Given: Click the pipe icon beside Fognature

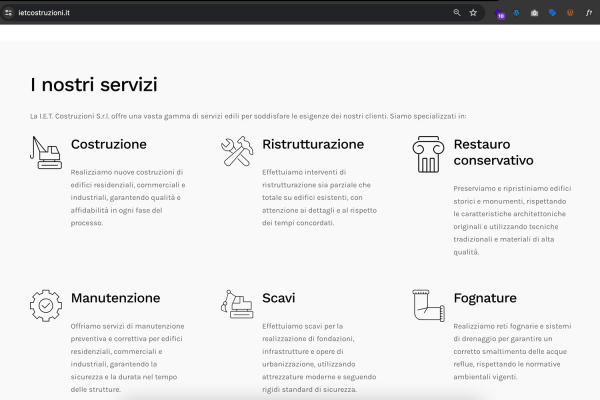Looking at the screenshot, I should tap(428, 304).
